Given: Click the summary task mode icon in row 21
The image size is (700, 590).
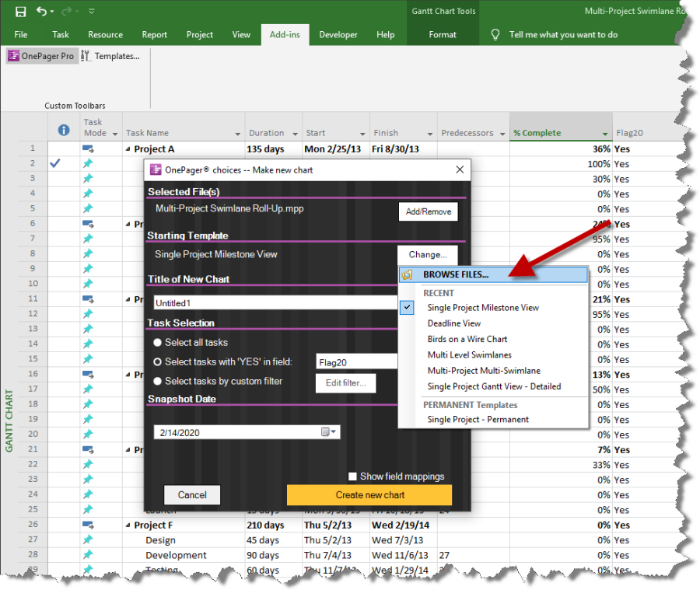Looking at the screenshot, I should [88, 449].
